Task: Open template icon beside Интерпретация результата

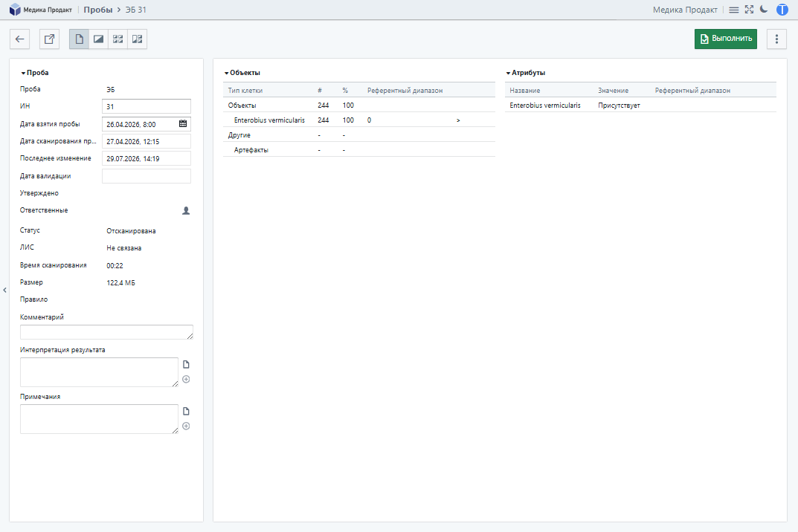Action: pyautogui.click(x=186, y=365)
